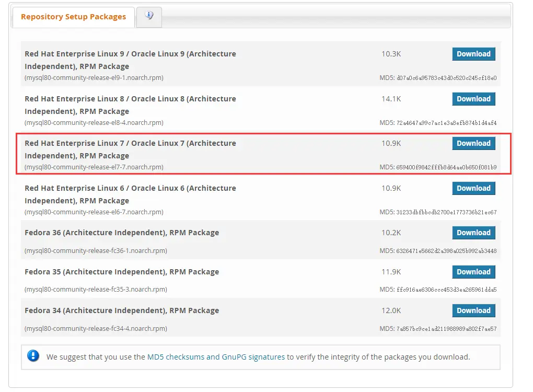Download the Fedora 35 RPM package
Screen dimensions: 533x392
tap(473, 272)
